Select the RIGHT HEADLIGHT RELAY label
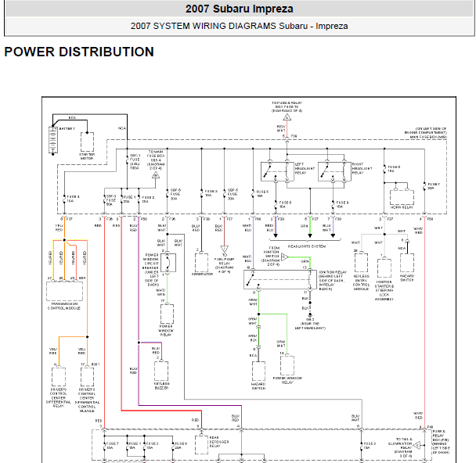 pyautogui.click(x=362, y=168)
